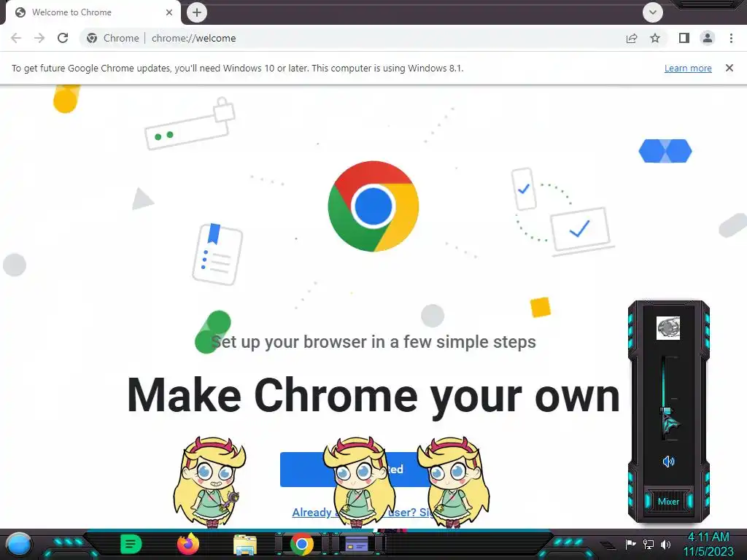
Task: Share this page using the share icon
Action: pyautogui.click(x=632, y=38)
